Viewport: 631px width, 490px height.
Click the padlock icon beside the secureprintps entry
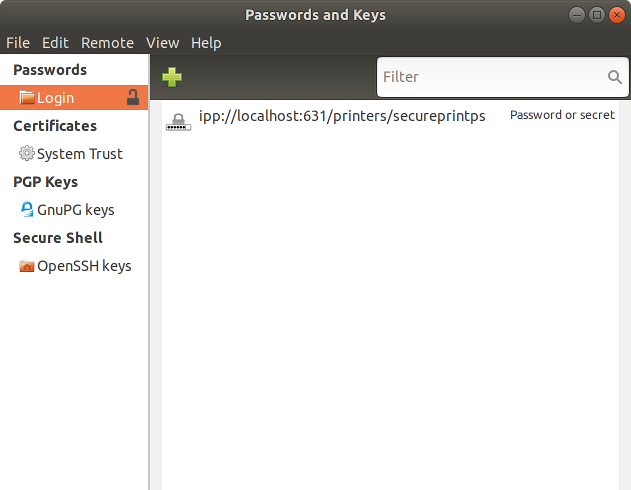(x=178, y=121)
